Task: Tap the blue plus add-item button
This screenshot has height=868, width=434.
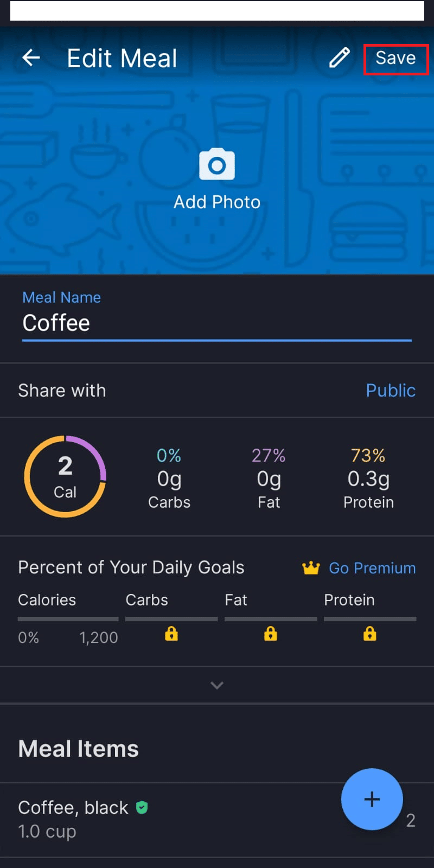Action: tap(372, 799)
